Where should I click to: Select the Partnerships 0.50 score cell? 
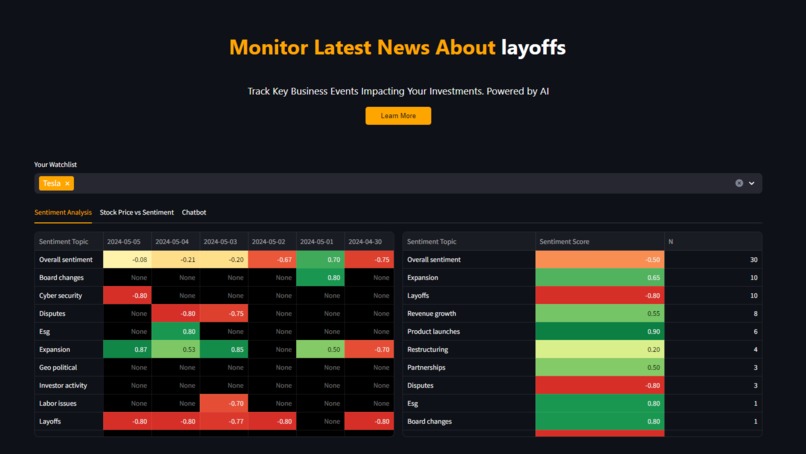click(599, 368)
